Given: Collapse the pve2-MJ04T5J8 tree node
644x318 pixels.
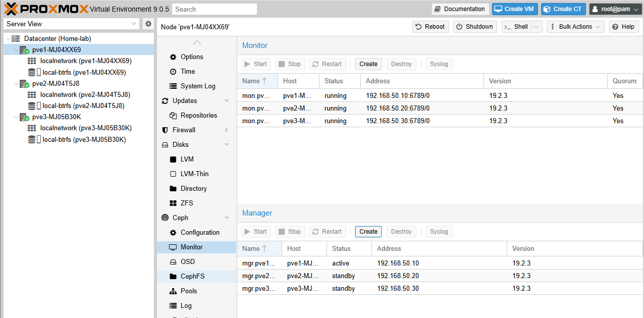Looking at the screenshot, I should point(16,84).
